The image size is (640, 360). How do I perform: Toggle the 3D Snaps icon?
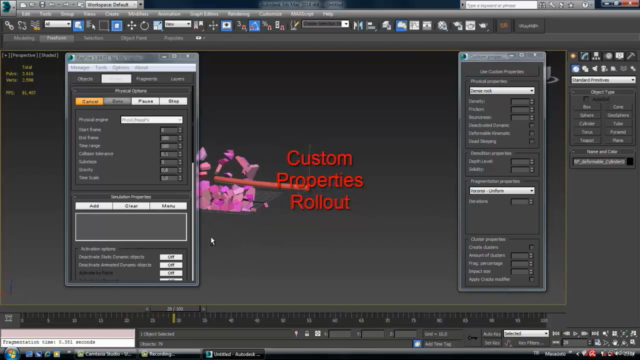point(241,26)
